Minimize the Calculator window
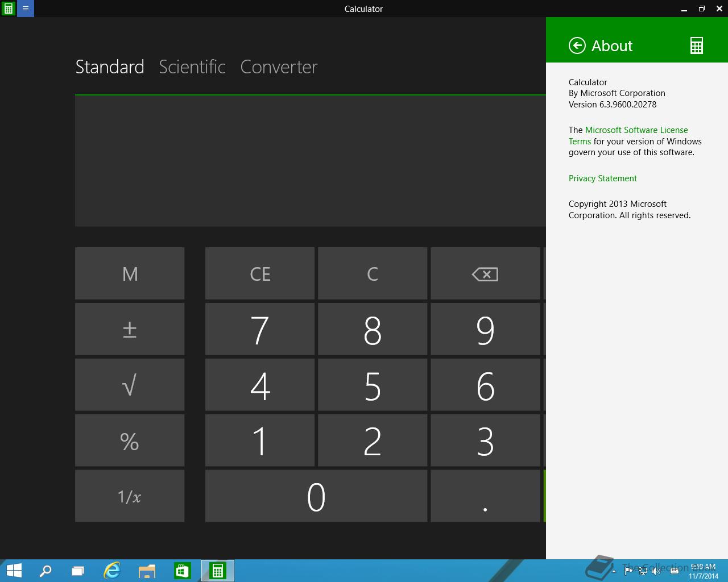 pos(684,9)
